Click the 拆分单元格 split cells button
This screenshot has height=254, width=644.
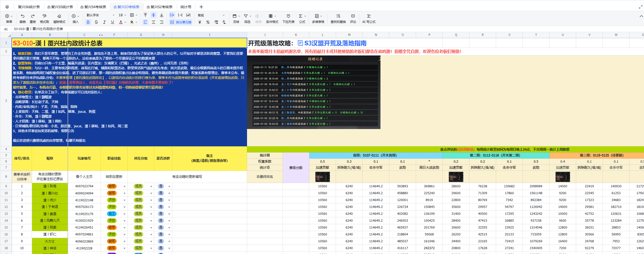click(181, 22)
